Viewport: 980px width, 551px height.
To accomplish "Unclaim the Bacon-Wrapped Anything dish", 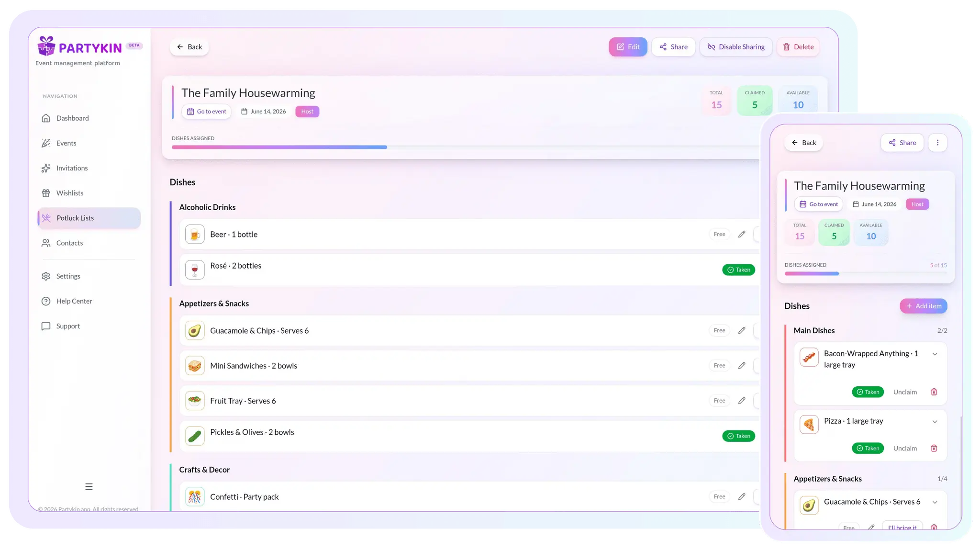I will coord(905,392).
